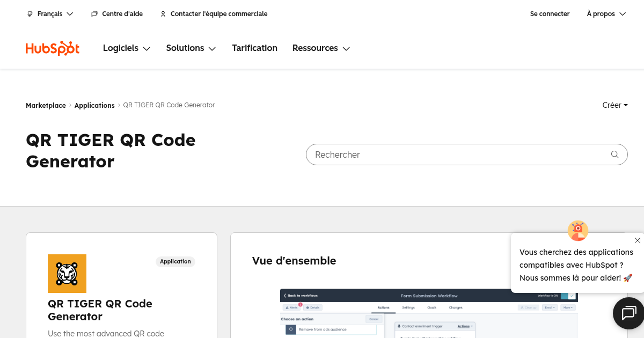Click the QR TIGER QR Code Generator breadcrumb text
Viewport: 644px width, 338px height.
tap(169, 105)
